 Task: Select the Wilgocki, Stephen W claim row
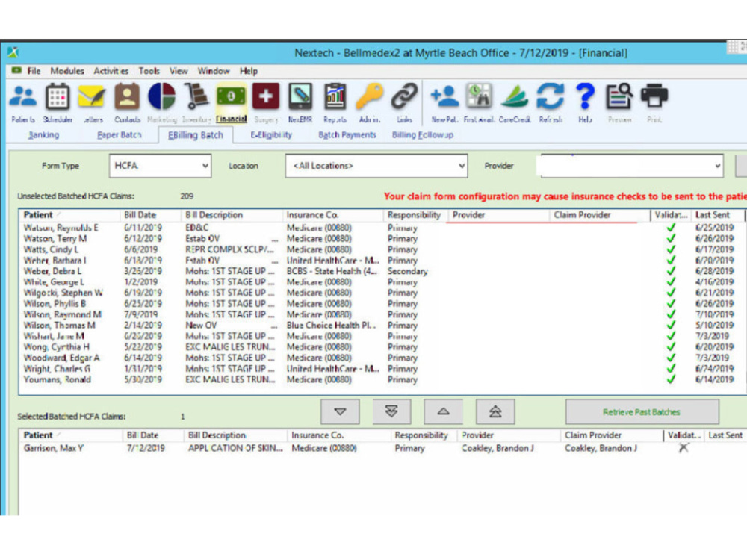tap(381, 293)
